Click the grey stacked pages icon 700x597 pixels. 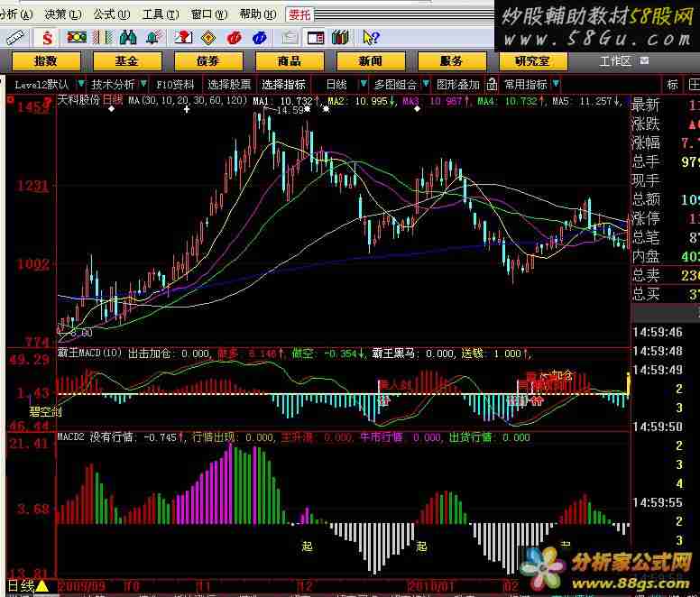(290, 38)
